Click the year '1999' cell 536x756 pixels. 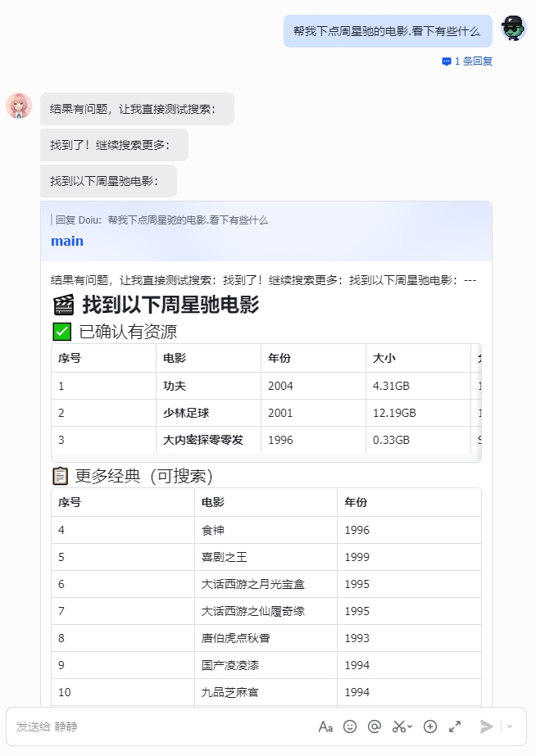409,557
